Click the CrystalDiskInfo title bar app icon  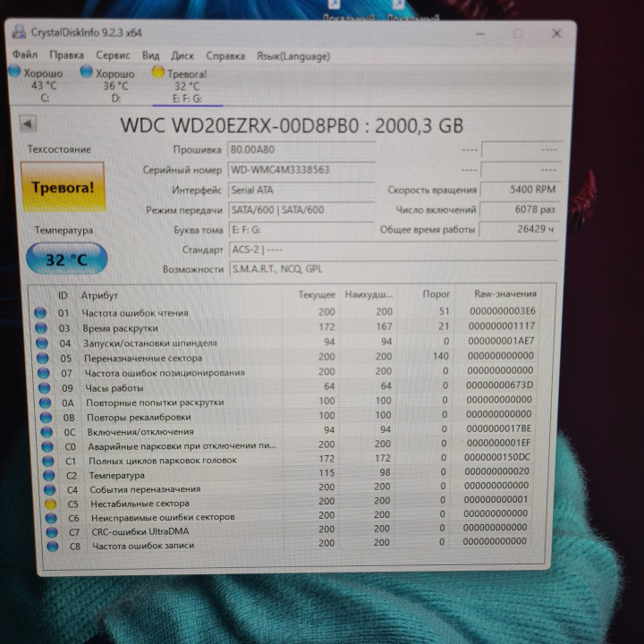pos(19,32)
